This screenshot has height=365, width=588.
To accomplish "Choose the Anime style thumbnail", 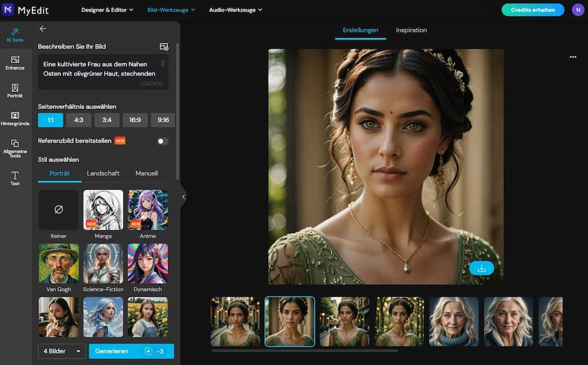I will click(148, 210).
